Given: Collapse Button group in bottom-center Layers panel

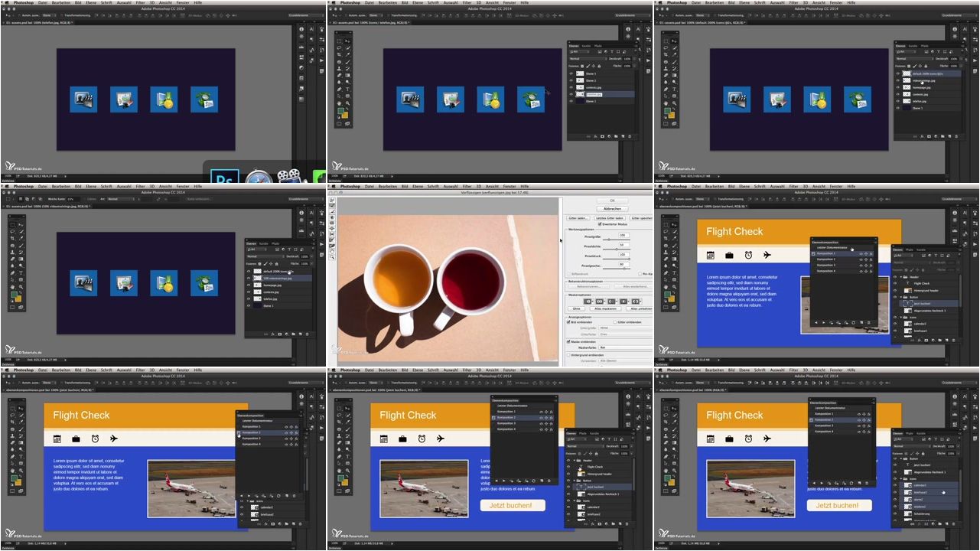Looking at the screenshot, I should point(575,481).
